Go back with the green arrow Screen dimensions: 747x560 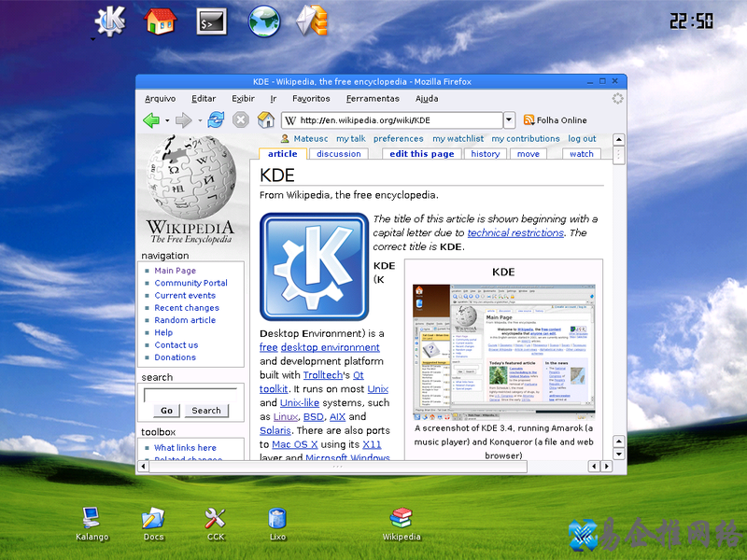pos(151,120)
